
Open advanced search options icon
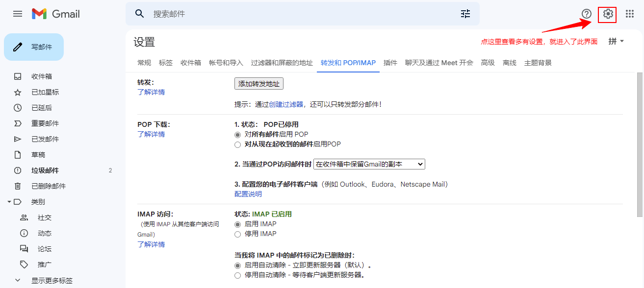465,14
